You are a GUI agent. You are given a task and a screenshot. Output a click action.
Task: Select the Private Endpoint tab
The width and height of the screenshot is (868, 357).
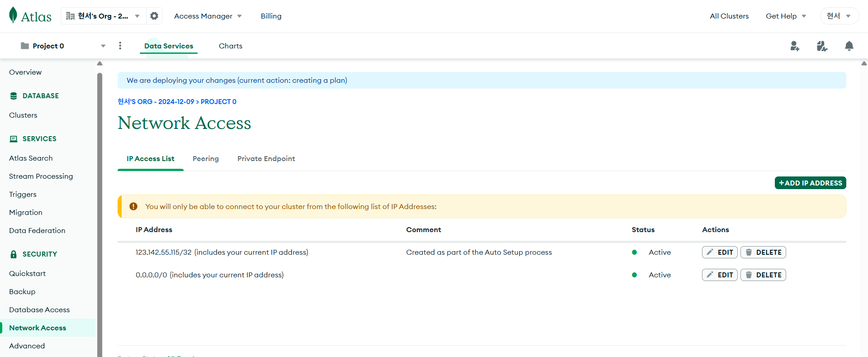tap(266, 159)
